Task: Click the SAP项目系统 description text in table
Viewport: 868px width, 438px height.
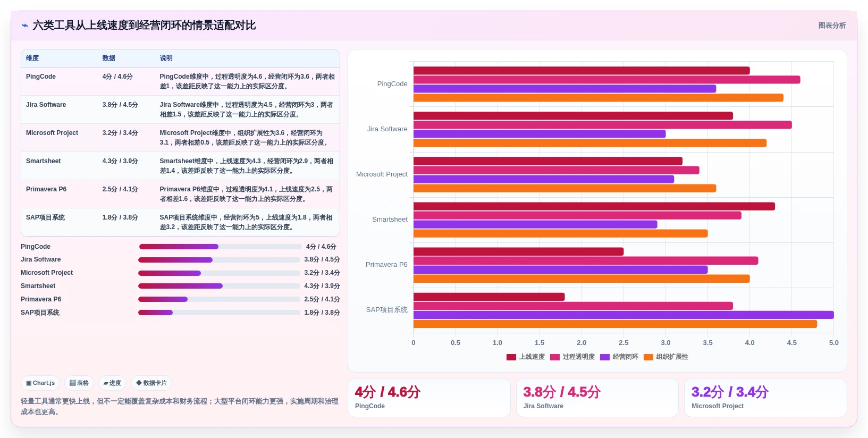Action: tap(246, 222)
